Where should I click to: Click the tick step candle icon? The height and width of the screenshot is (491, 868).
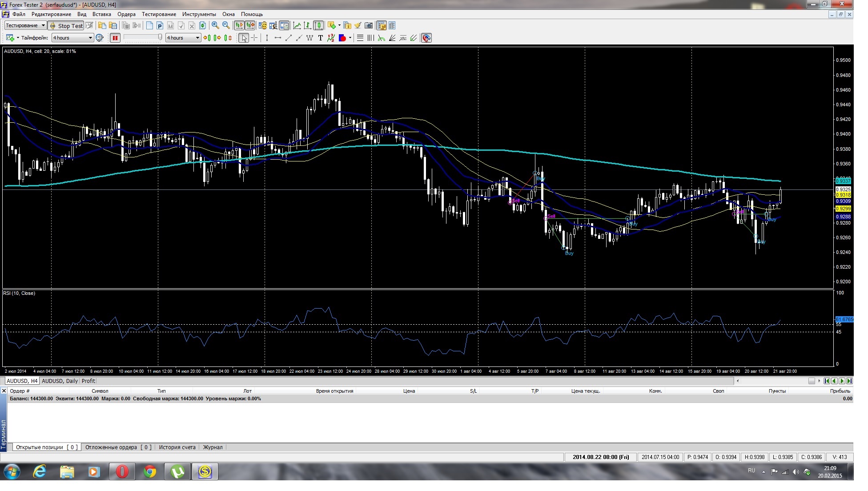(x=228, y=38)
